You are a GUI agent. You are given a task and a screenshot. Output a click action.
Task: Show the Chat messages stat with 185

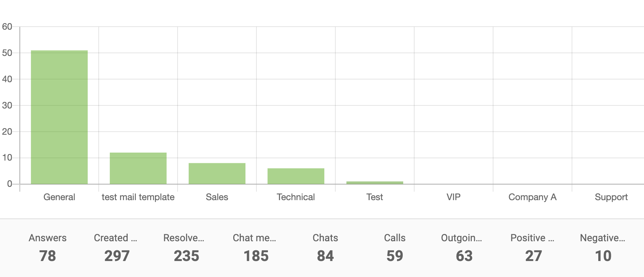pyautogui.click(x=256, y=248)
